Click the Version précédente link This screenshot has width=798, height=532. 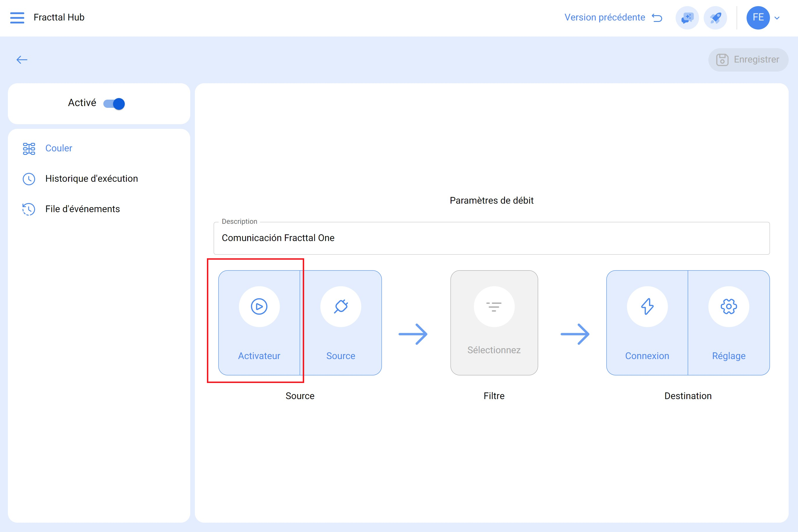(x=613, y=18)
